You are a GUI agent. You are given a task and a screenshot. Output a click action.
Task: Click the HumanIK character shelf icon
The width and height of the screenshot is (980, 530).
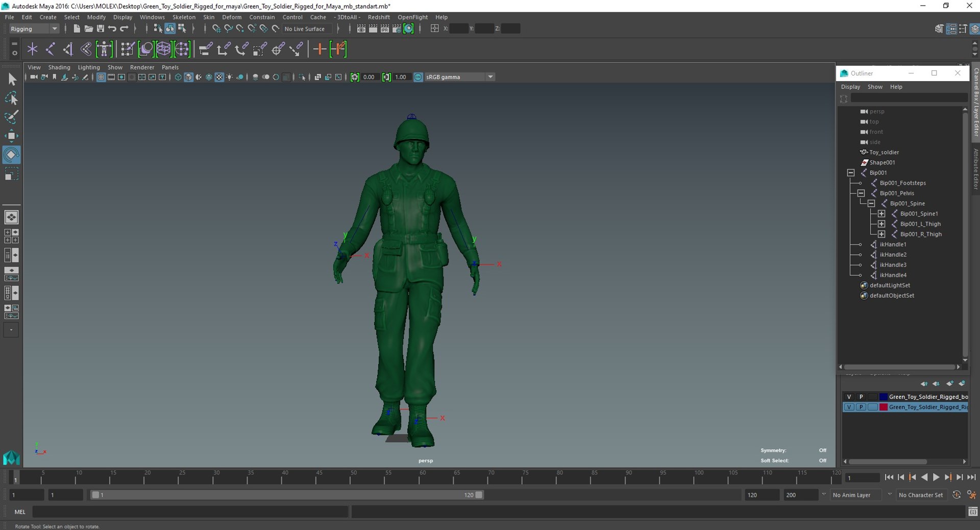(104, 49)
